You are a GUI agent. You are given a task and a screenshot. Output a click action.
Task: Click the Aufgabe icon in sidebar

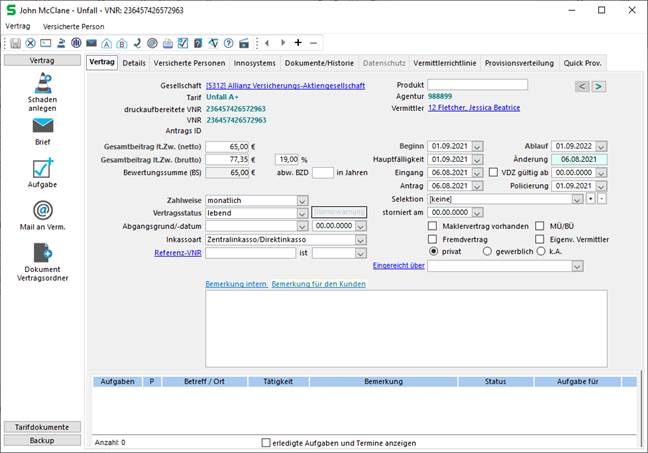pyautogui.click(x=42, y=167)
